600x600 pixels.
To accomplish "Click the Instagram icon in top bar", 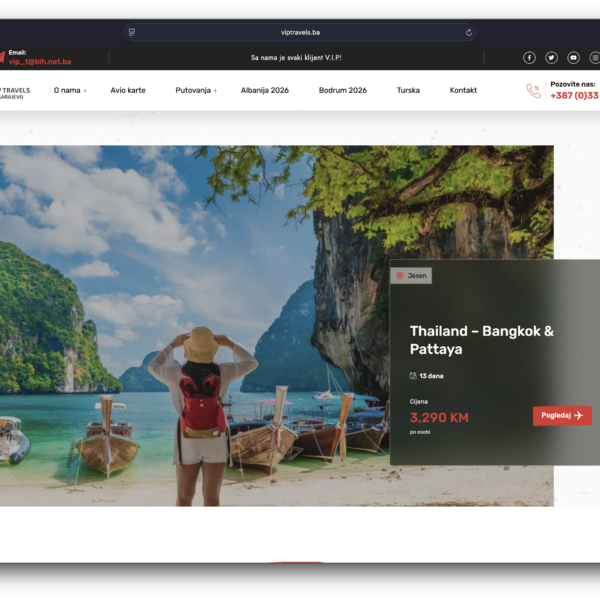I will click(594, 58).
